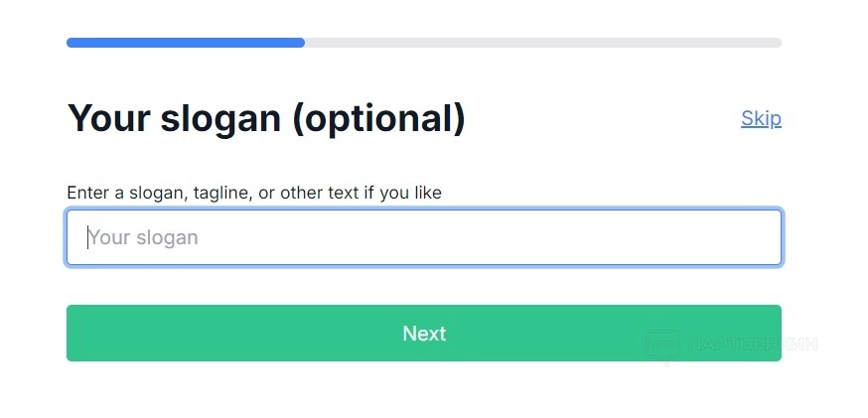Click the middle of the slogan input box
Image resolution: width=868 pixels, height=418 pixels.
coord(424,237)
